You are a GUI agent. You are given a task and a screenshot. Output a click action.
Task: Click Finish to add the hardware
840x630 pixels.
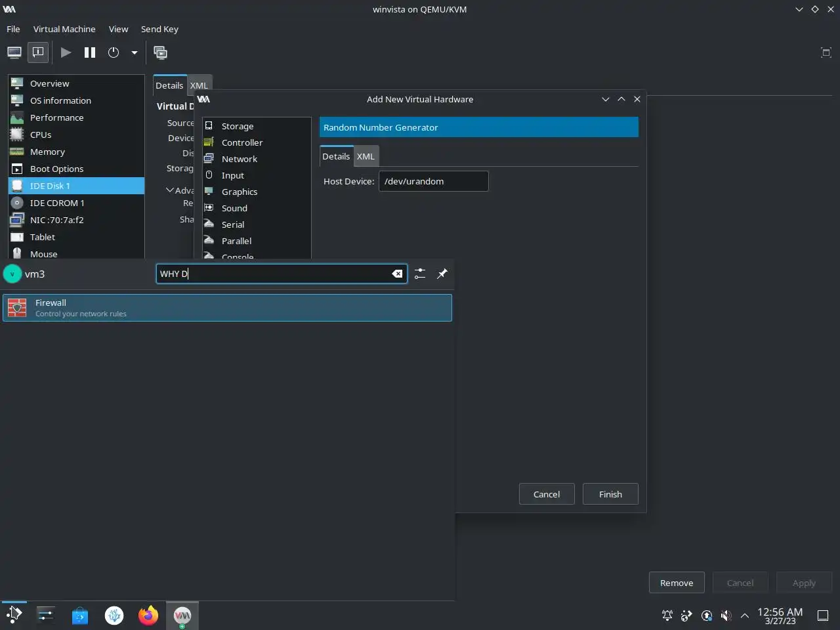(610, 494)
